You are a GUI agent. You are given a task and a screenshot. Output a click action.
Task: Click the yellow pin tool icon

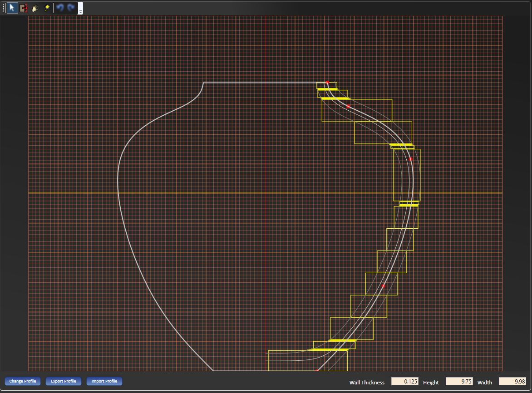click(x=47, y=8)
